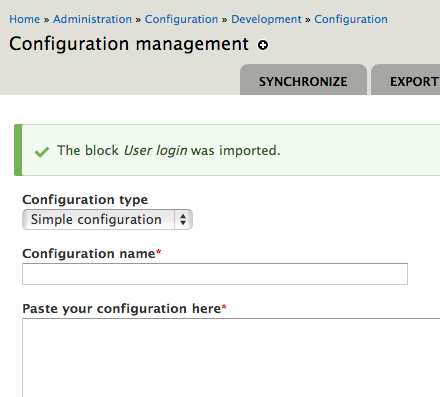Open the EXPORT tab
440x397 pixels.
point(406,81)
